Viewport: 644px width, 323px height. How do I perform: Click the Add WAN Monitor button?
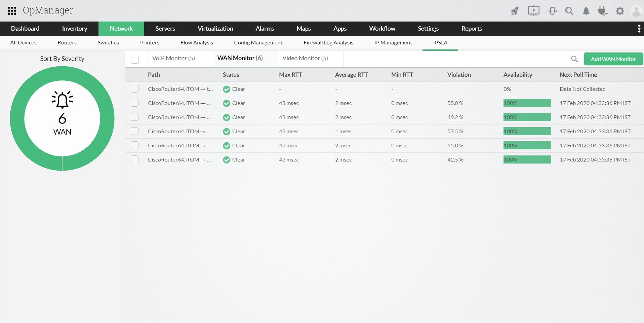(x=613, y=59)
